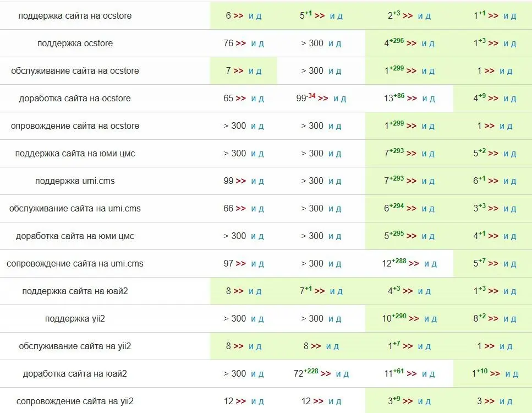The height and width of the screenshot is (413, 532).
Task: Click >> after 7+293 in поддержка сайта на юми цмс row
Action: tap(412, 154)
